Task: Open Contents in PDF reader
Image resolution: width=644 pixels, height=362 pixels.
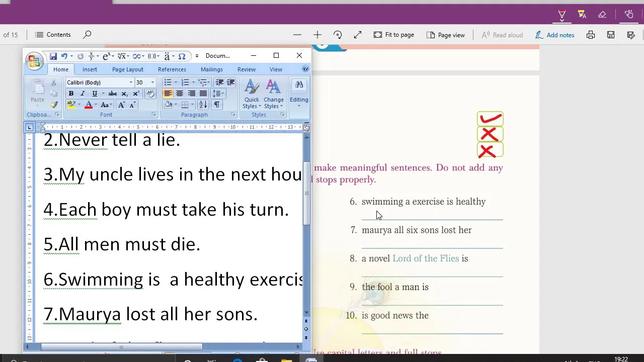Action: pyautogui.click(x=53, y=35)
